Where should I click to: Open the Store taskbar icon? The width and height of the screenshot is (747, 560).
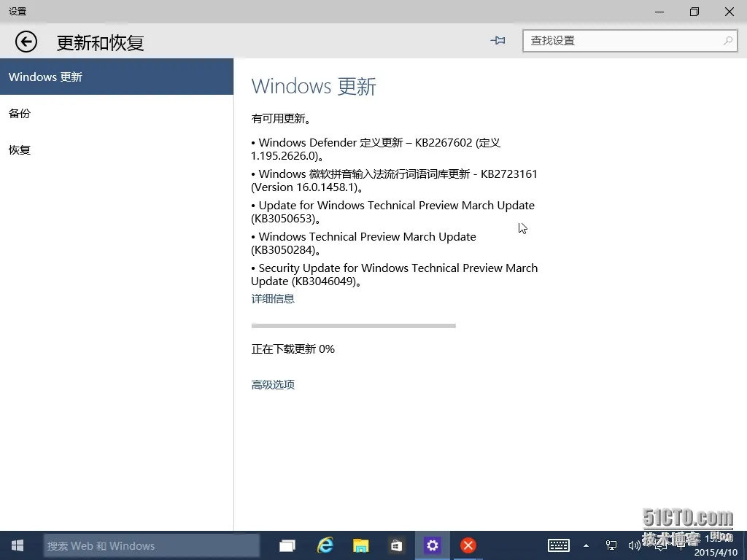396,545
